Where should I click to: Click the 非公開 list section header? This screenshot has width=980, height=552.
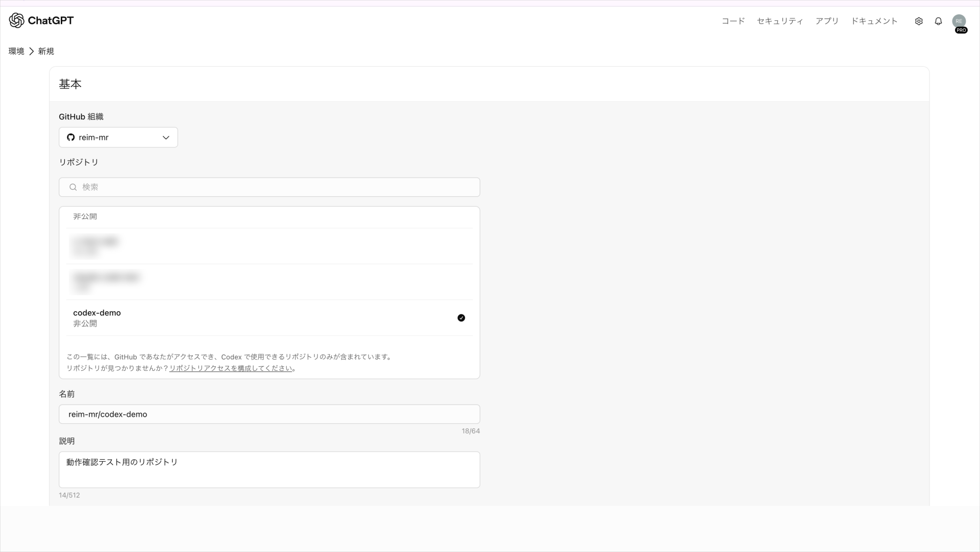coord(85,216)
